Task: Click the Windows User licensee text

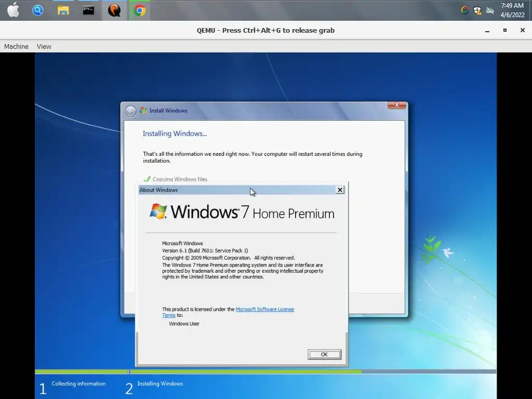Action: point(184,324)
